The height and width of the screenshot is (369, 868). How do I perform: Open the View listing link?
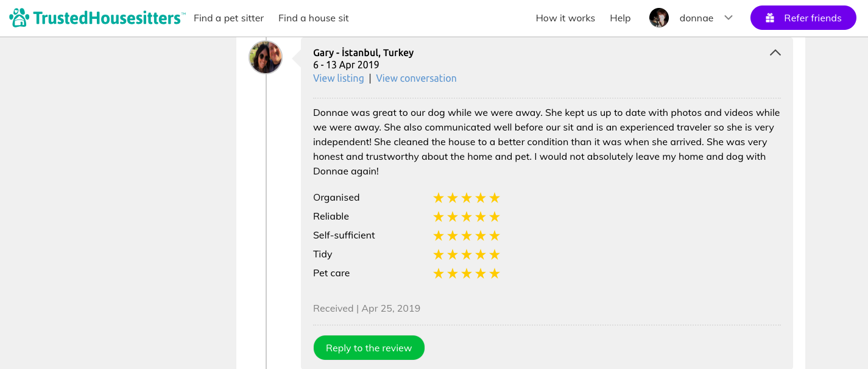pyautogui.click(x=338, y=78)
